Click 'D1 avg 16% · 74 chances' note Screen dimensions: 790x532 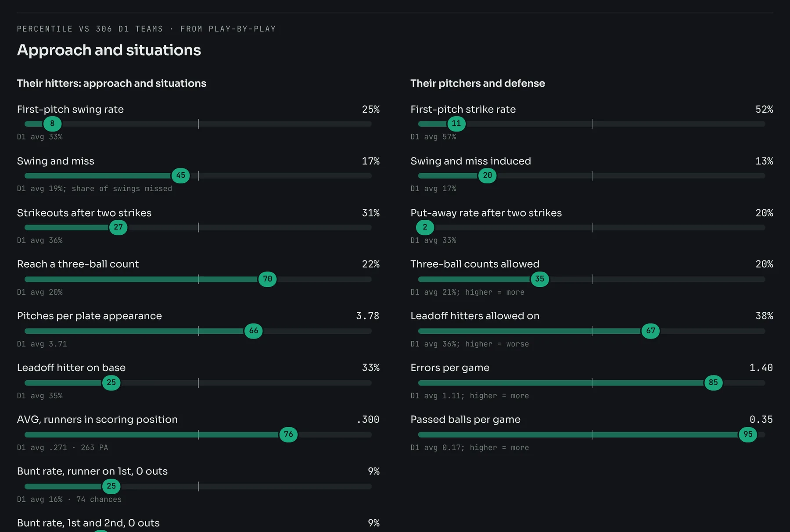(69, 499)
